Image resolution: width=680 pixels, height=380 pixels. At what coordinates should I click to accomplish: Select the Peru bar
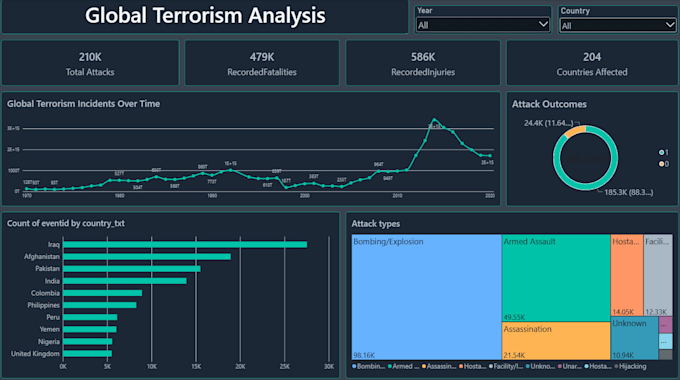[90, 318]
